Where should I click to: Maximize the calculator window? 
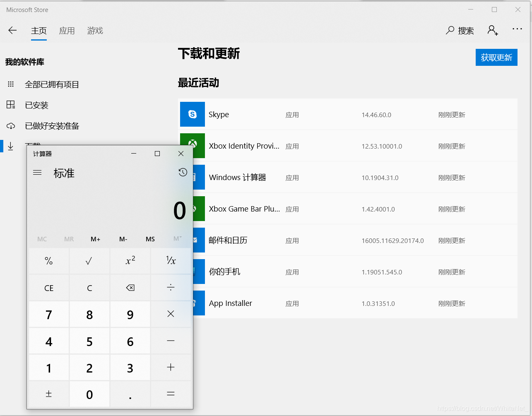click(157, 154)
